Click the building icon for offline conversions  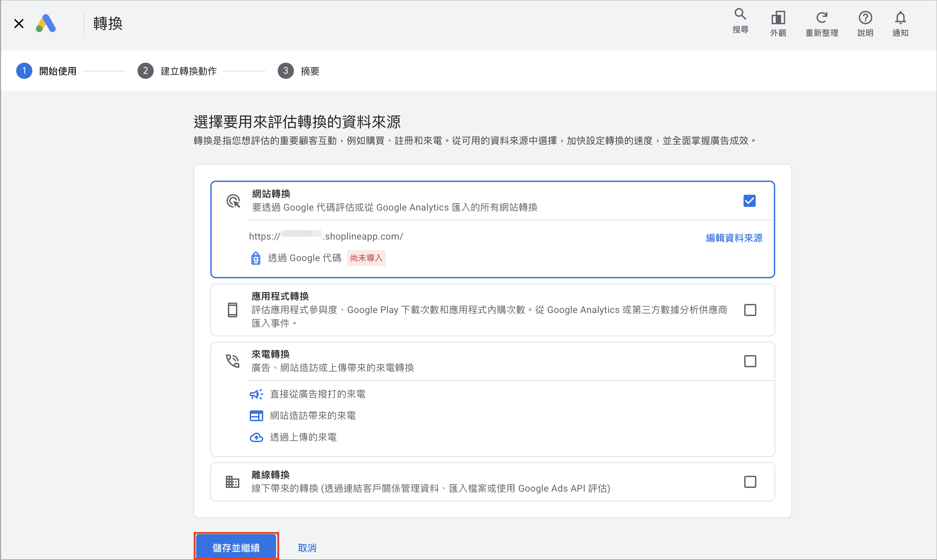tap(233, 482)
